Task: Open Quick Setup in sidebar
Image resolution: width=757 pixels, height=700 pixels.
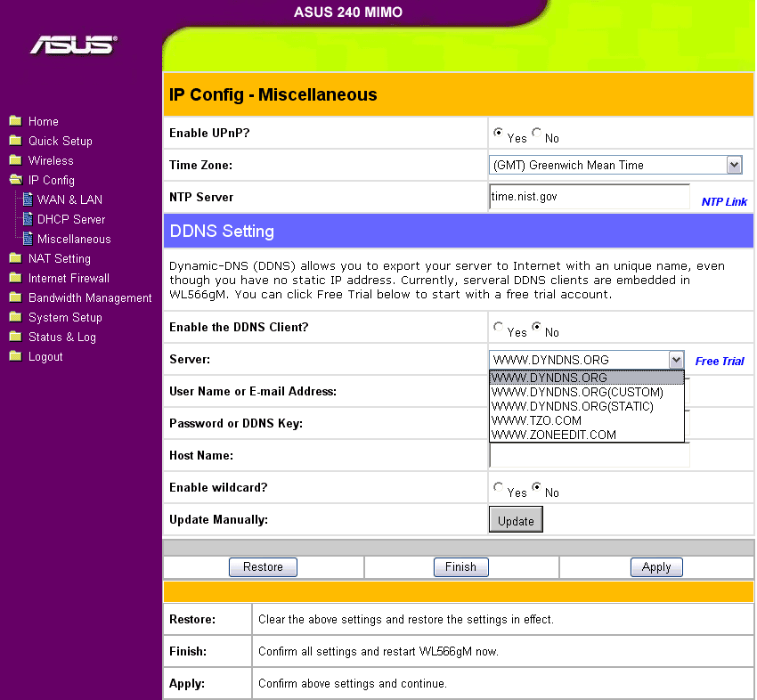Action: tap(61, 141)
